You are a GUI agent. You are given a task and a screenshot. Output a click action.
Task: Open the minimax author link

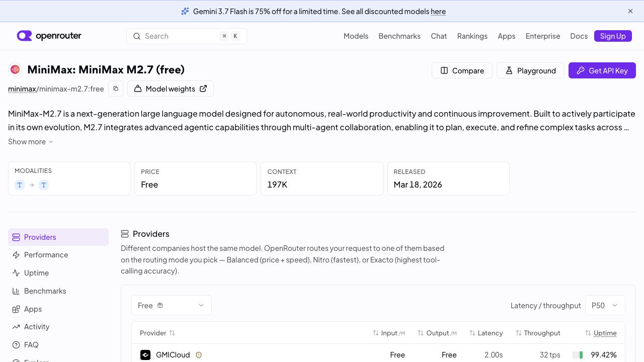tap(22, 89)
